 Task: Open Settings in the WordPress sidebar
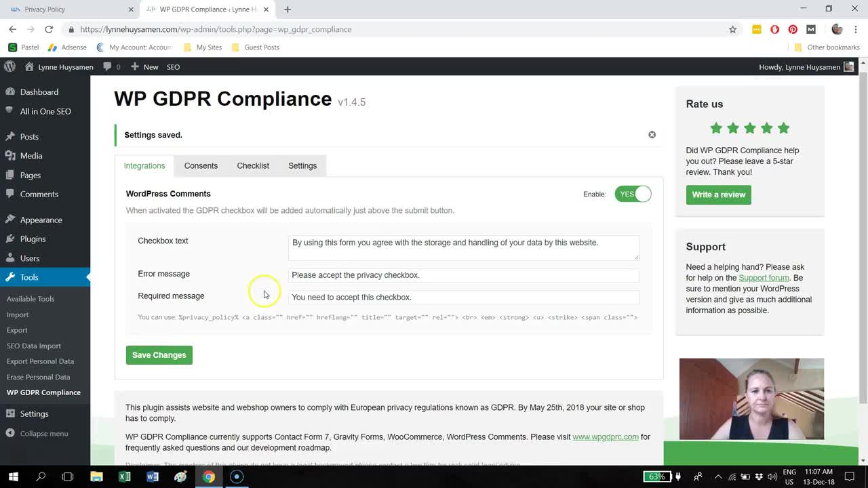pyautogui.click(x=34, y=413)
